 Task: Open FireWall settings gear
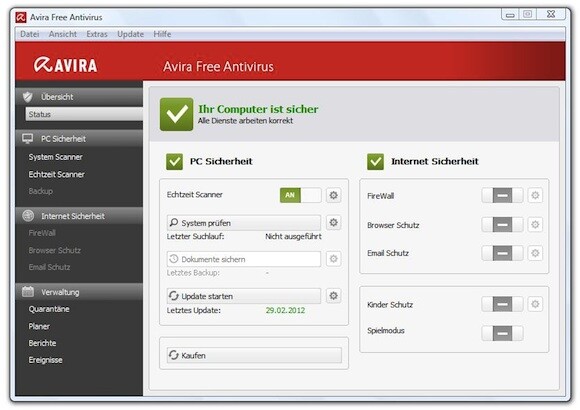pyautogui.click(x=535, y=195)
